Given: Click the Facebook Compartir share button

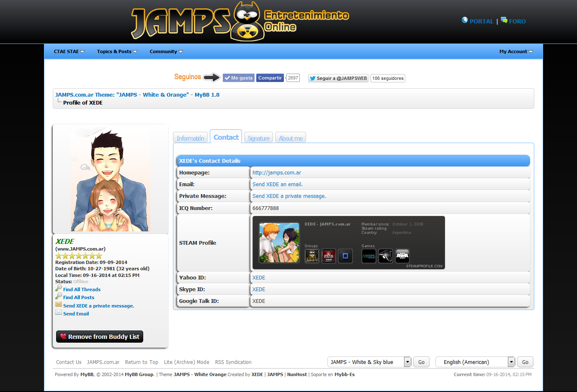Looking at the screenshot, I should pos(270,78).
